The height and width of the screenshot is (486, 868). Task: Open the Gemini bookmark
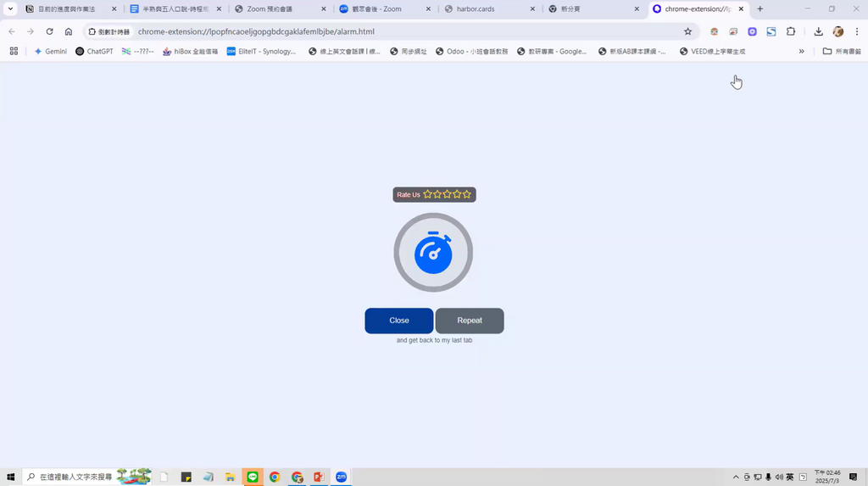50,51
